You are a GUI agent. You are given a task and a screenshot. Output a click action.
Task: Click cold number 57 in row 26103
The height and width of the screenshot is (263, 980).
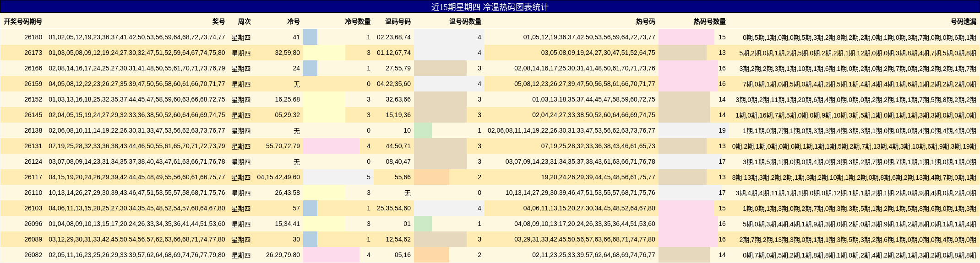click(x=296, y=208)
